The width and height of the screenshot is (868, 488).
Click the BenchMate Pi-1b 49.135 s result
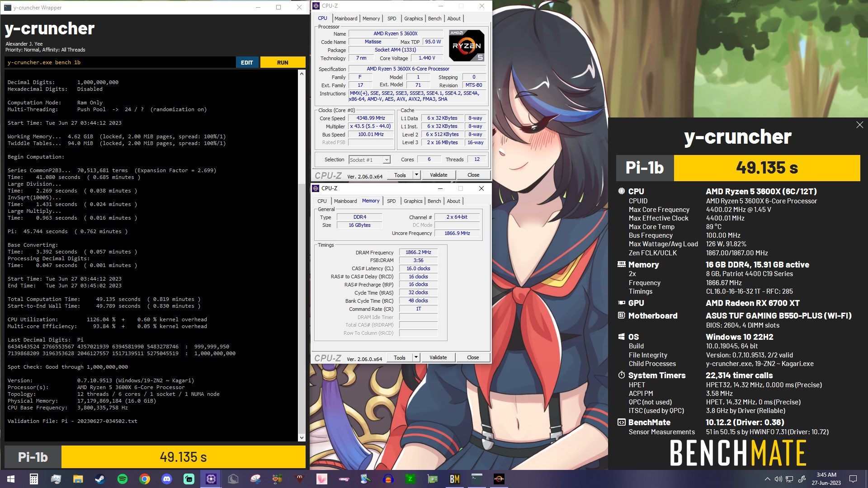pyautogui.click(x=738, y=168)
